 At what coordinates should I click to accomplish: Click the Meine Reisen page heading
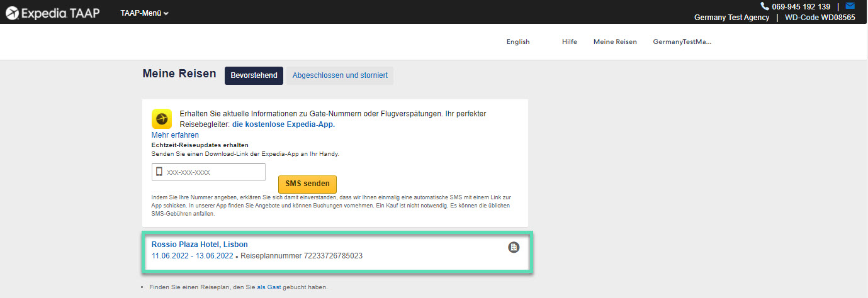[x=179, y=74]
